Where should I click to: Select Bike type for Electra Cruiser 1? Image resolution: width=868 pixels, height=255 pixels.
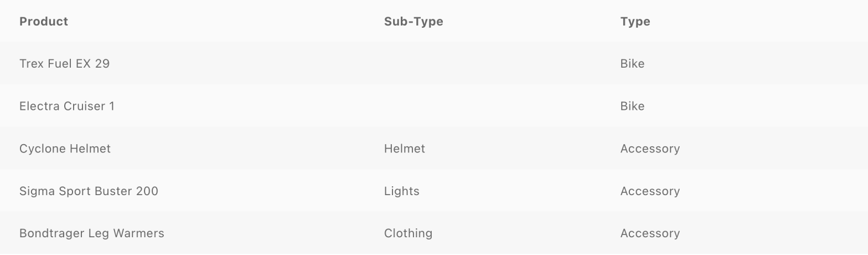pyautogui.click(x=632, y=106)
